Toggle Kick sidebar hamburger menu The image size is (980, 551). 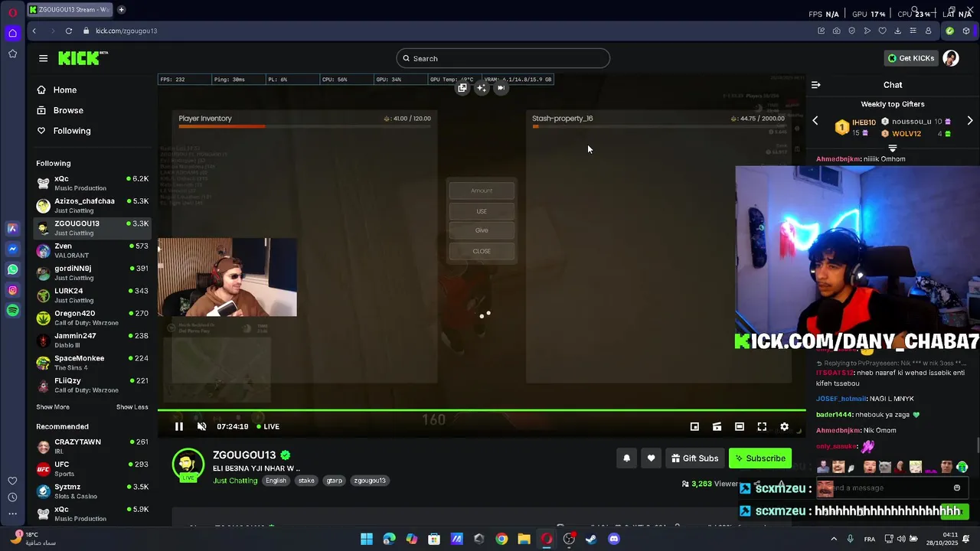point(43,58)
